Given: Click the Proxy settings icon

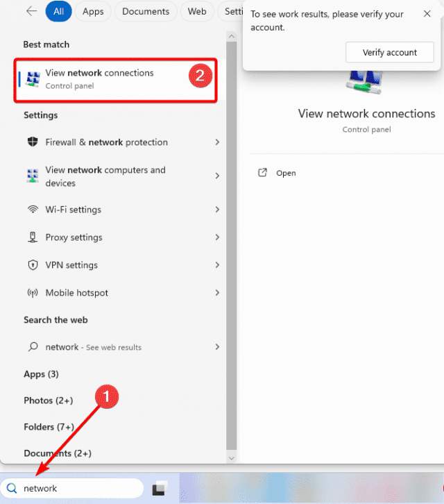Looking at the screenshot, I should pyautogui.click(x=33, y=237).
